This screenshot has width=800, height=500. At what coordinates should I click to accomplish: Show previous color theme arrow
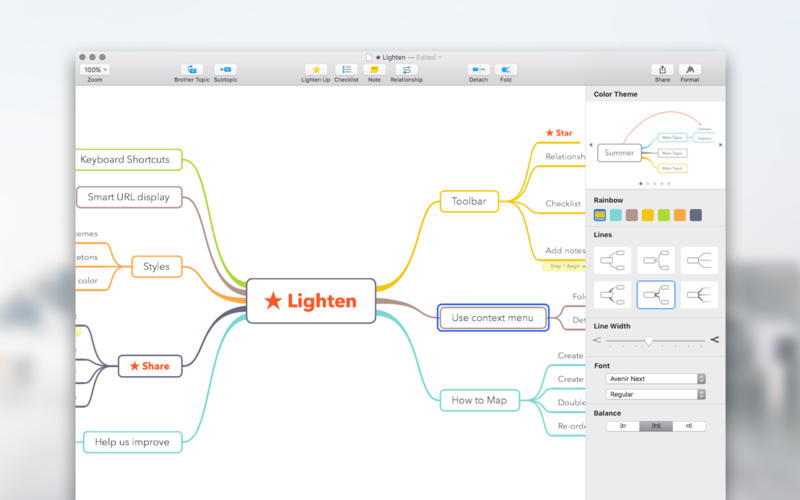coord(591,145)
